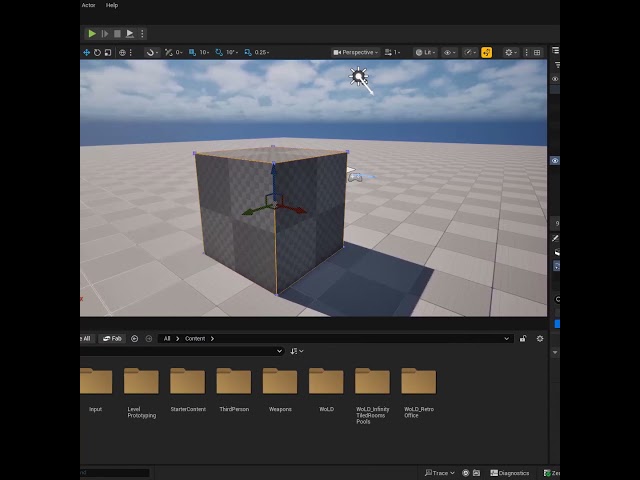This screenshot has width=640, height=480.
Task: Expand chevron after Content breadcrumb
Action: coord(212,338)
